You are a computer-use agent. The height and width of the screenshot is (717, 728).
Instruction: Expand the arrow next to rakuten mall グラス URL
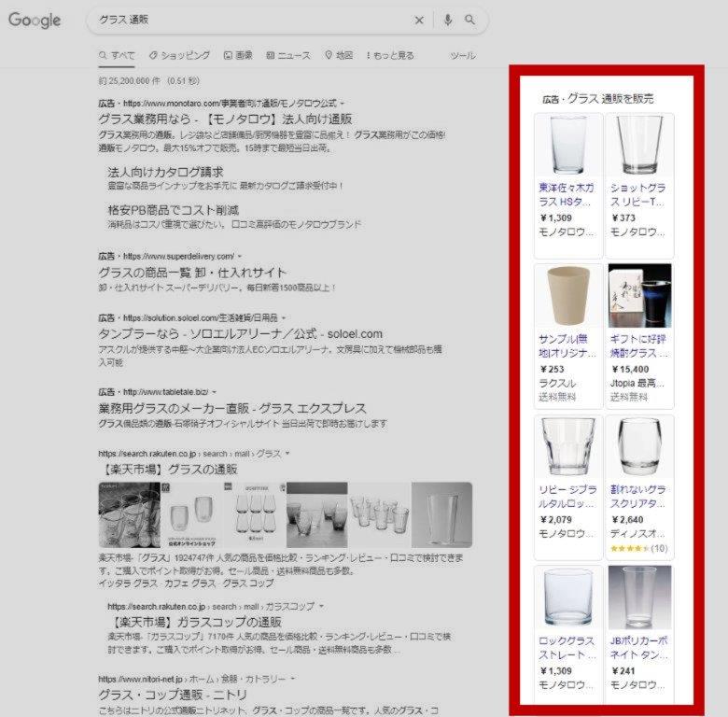(287, 453)
